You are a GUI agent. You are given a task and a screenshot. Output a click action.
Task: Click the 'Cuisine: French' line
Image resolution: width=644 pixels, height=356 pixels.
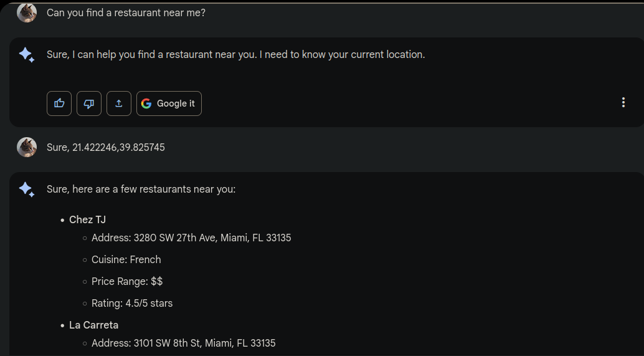[x=126, y=260]
